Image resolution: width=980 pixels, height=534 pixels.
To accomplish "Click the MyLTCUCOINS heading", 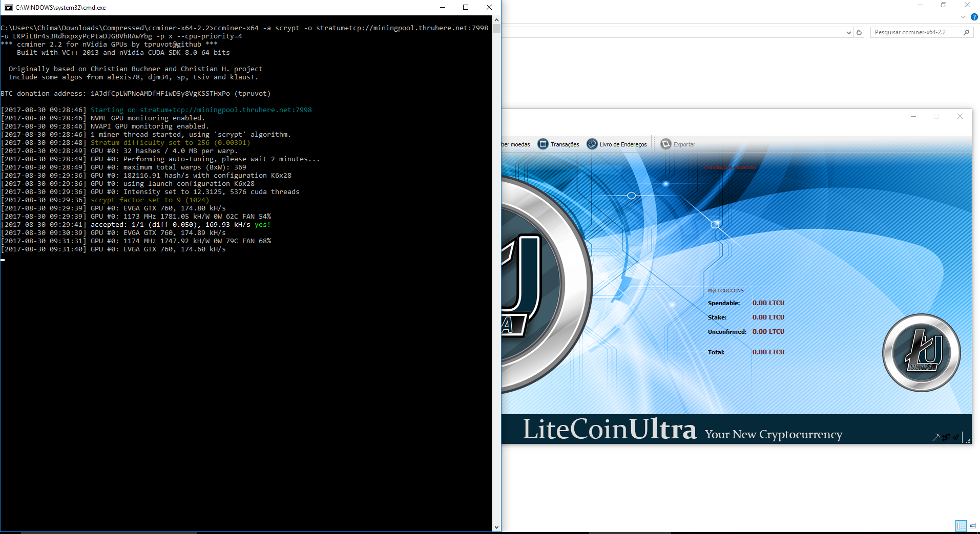I will pyautogui.click(x=726, y=291).
